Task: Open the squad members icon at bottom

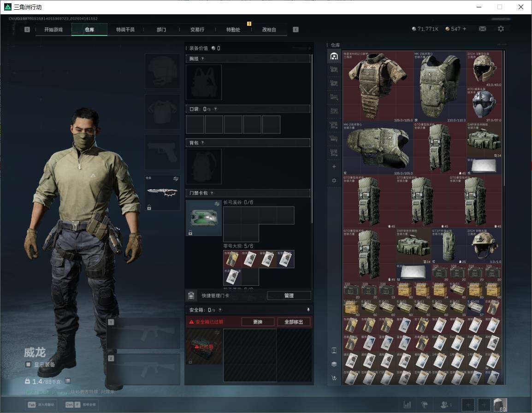Action: point(445,405)
